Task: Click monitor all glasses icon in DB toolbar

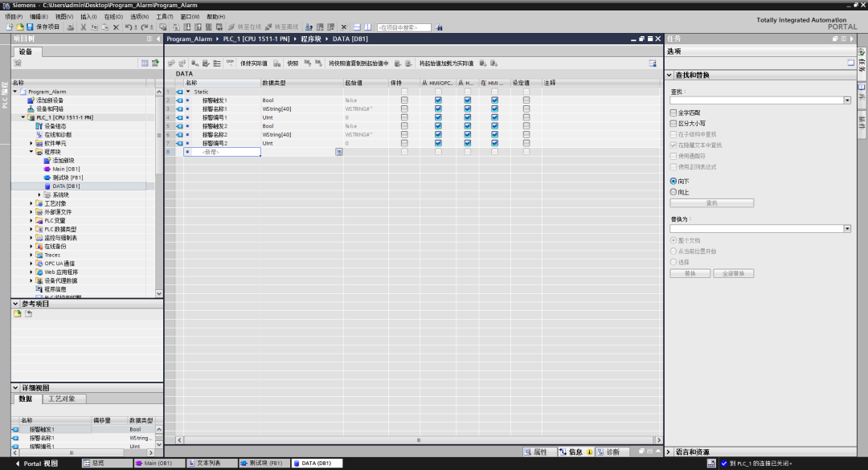Action: [x=230, y=63]
